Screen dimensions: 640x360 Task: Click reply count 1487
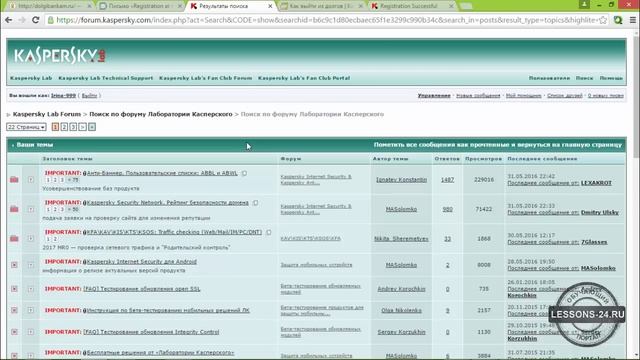tap(447, 180)
